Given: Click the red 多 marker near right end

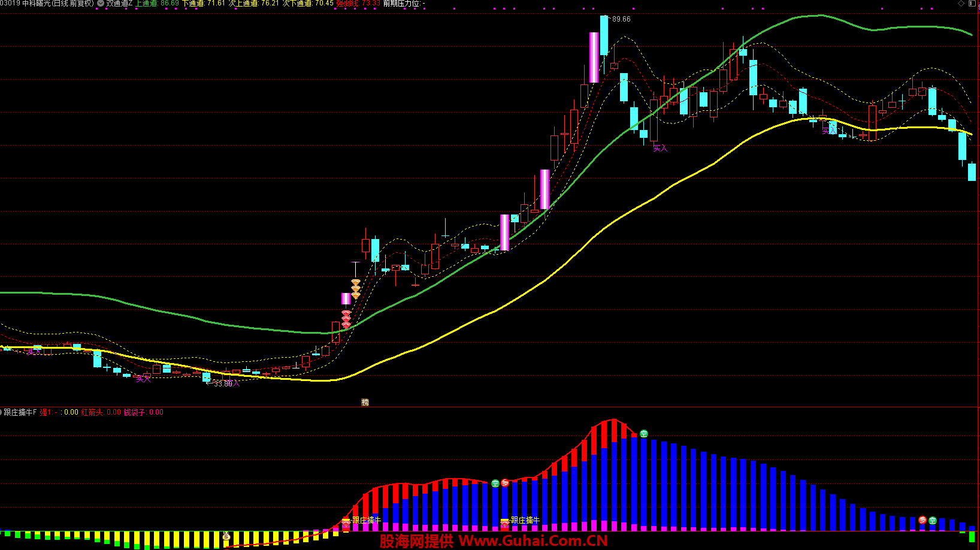Looking at the screenshot, I should 922,520.
